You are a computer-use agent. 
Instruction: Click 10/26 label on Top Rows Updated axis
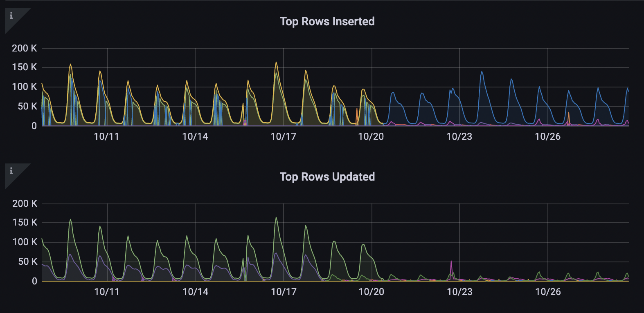547,292
